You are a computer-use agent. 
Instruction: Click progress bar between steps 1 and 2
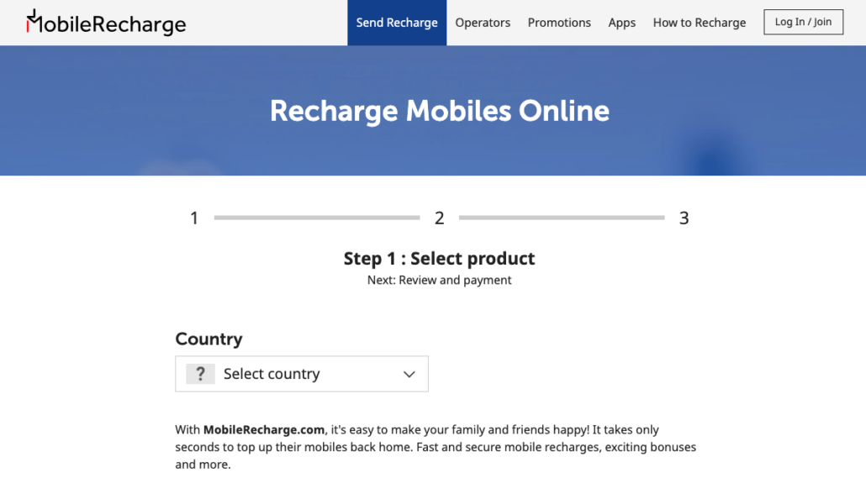(x=317, y=218)
